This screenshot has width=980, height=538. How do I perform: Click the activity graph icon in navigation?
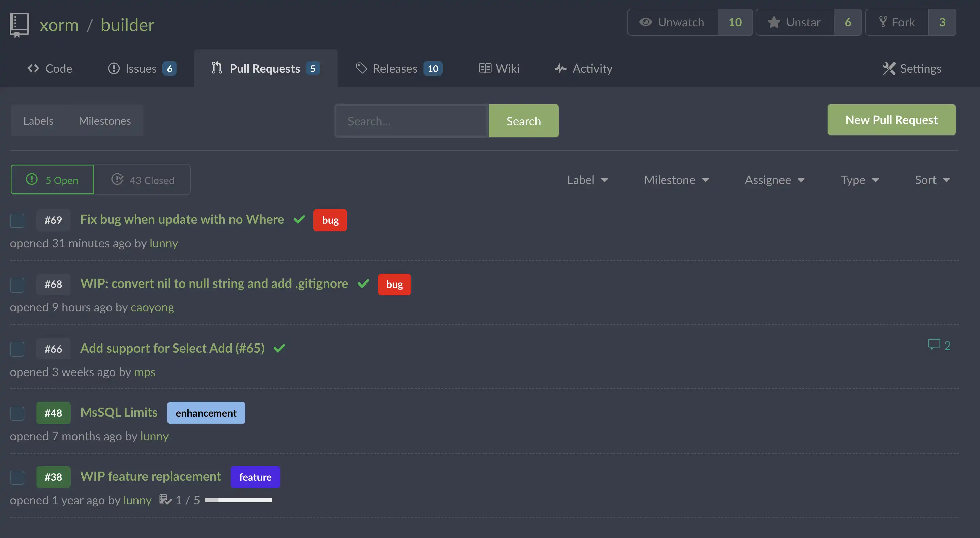pos(559,68)
